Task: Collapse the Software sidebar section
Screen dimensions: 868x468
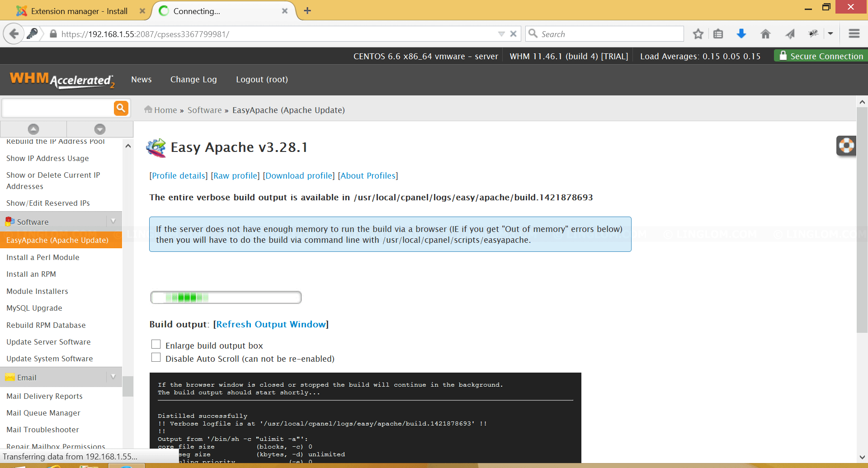Action: [x=113, y=221]
